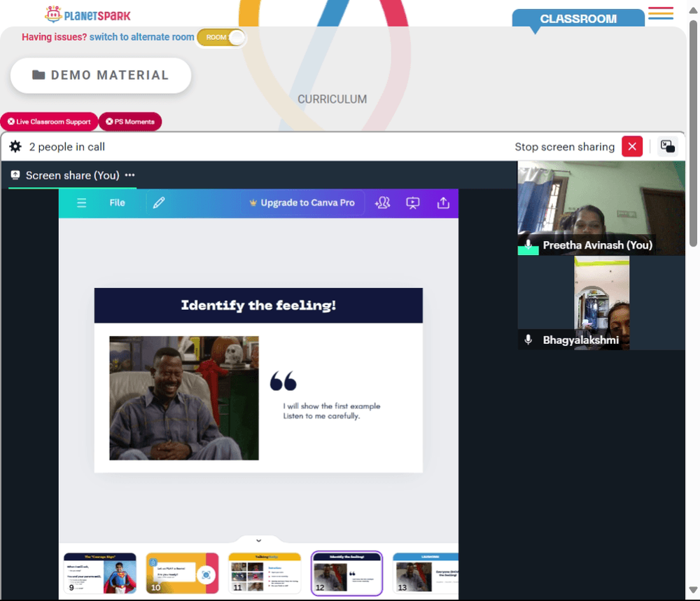Click the 'I will show the first example' text
This screenshot has width=700, height=601.
click(332, 406)
